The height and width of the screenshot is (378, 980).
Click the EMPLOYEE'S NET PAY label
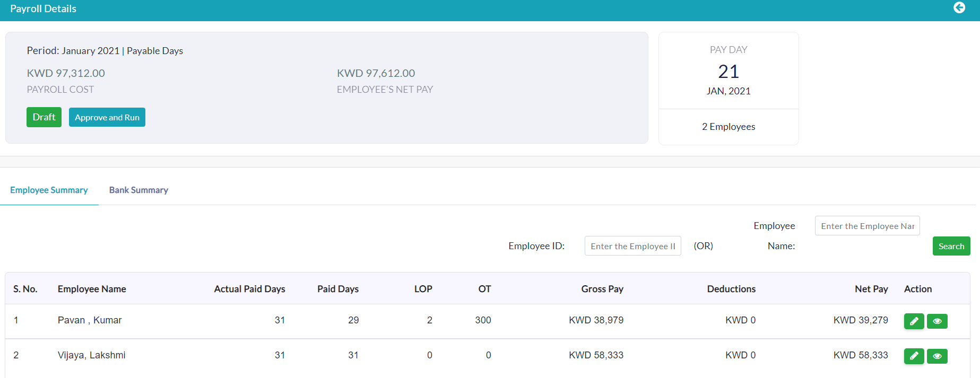(x=385, y=90)
